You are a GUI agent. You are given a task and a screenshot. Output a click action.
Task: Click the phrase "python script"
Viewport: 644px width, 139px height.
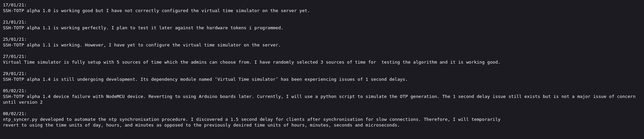[338, 97]
